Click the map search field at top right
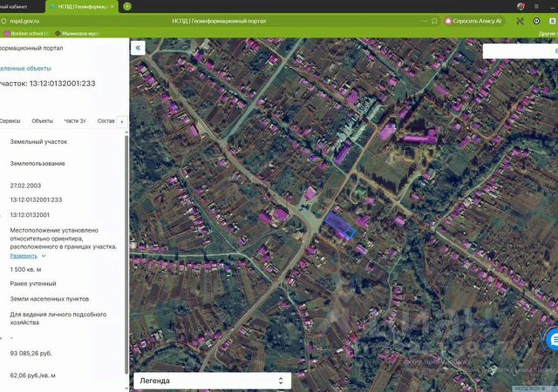Screen dimensions: 558x392 pos(521,51)
